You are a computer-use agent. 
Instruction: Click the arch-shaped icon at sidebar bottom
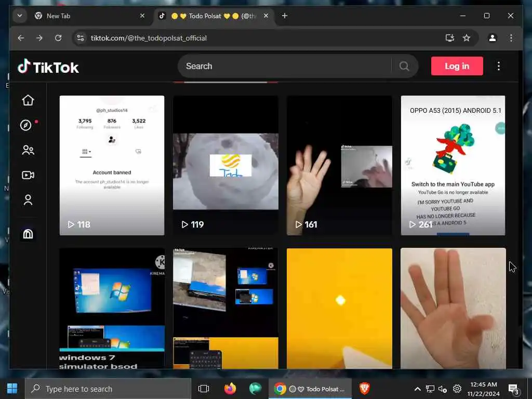tap(28, 234)
